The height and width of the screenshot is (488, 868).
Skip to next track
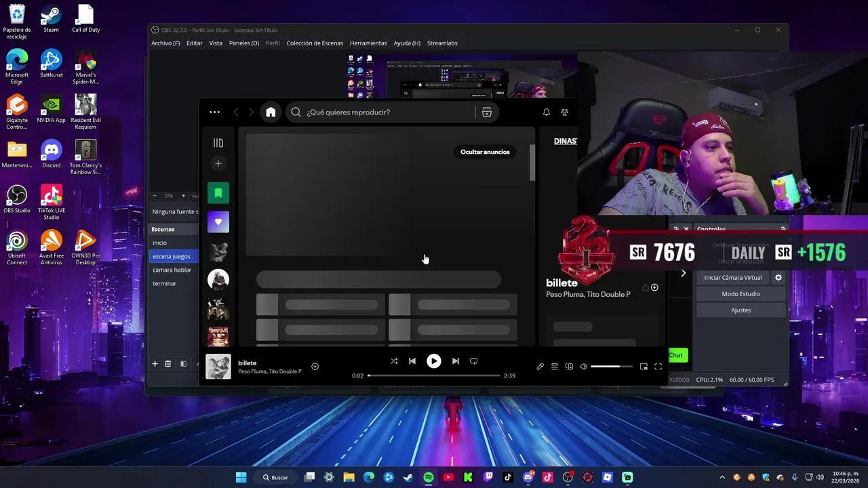456,361
